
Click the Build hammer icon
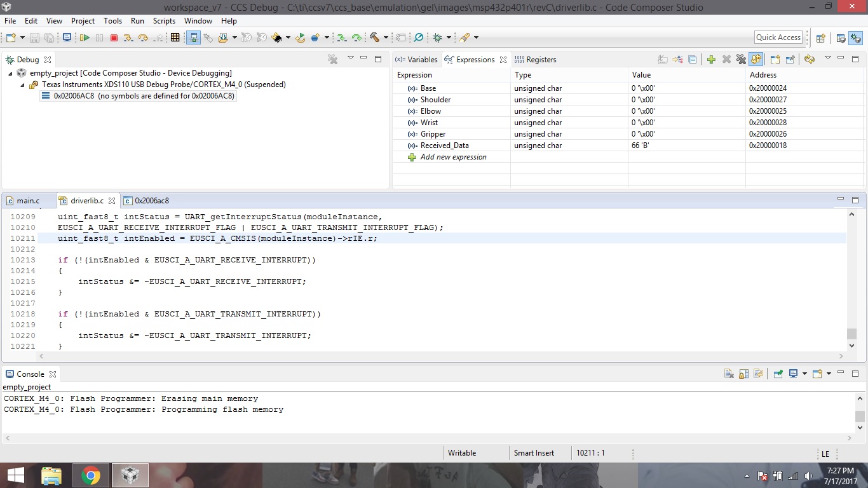(x=375, y=37)
